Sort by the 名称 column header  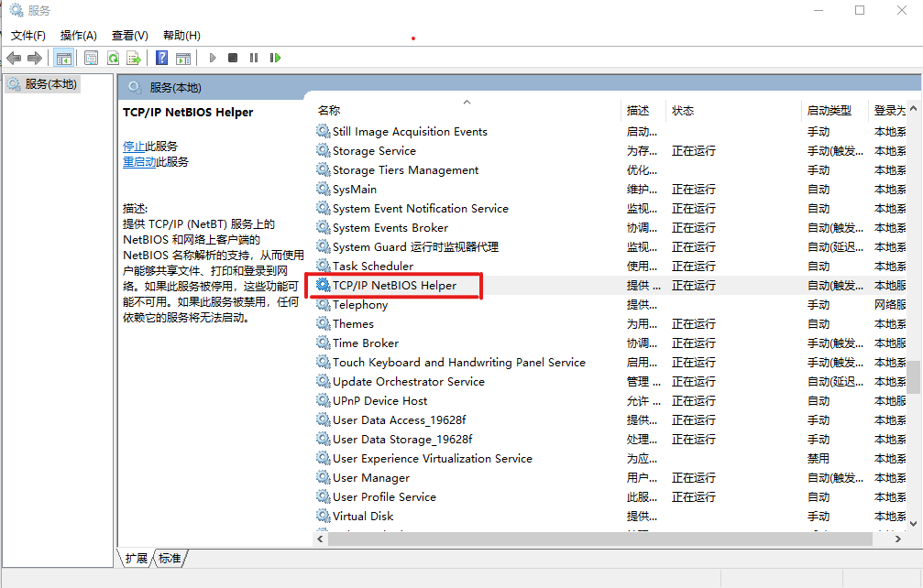pyautogui.click(x=328, y=111)
